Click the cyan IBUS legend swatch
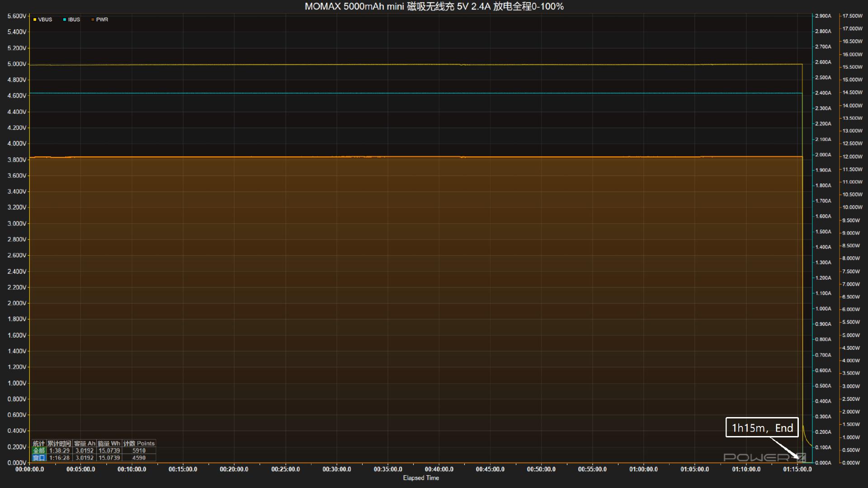This screenshot has width=868, height=488. pyautogui.click(x=65, y=20)
